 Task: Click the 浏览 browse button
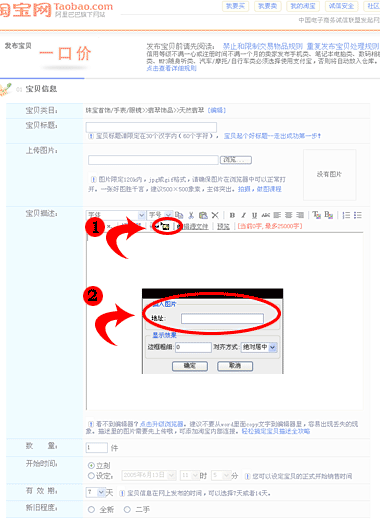(x=236, y=160)
